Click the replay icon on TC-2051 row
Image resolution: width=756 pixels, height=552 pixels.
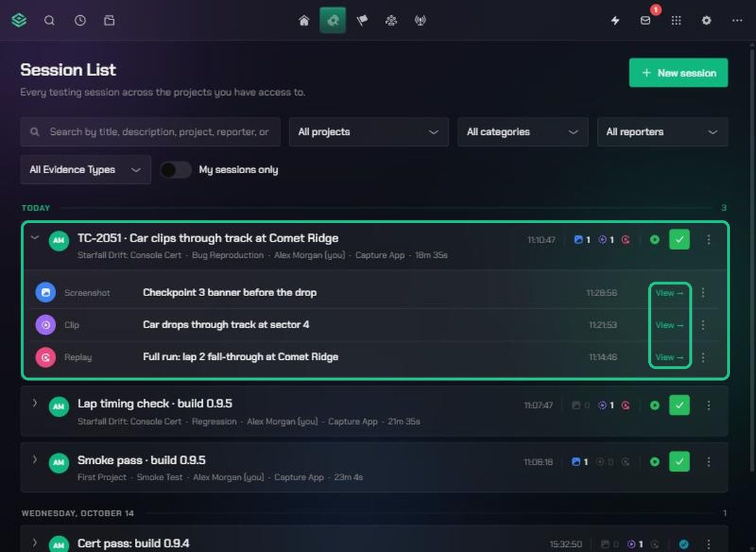pyautogui.click(x=626, y=239)
